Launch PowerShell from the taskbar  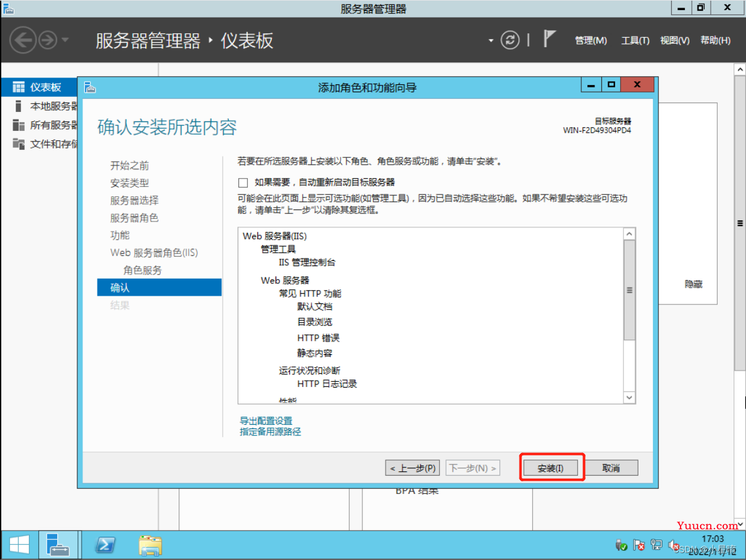click(x=105, y=545)
